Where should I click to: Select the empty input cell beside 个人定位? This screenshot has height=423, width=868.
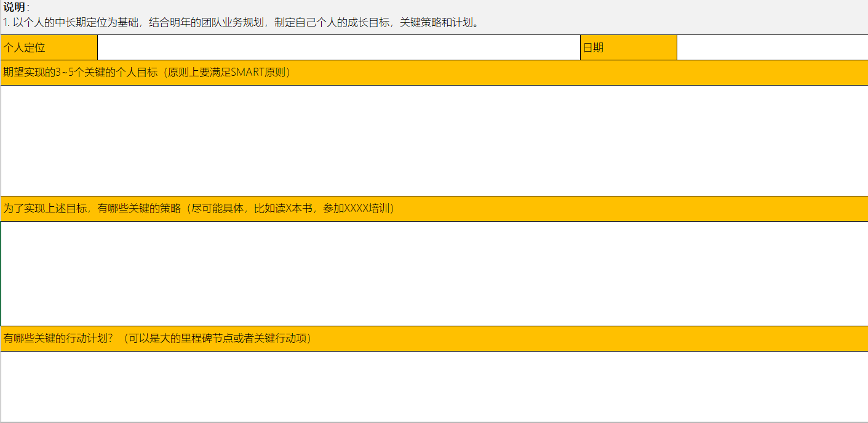[x=338, y=48]
